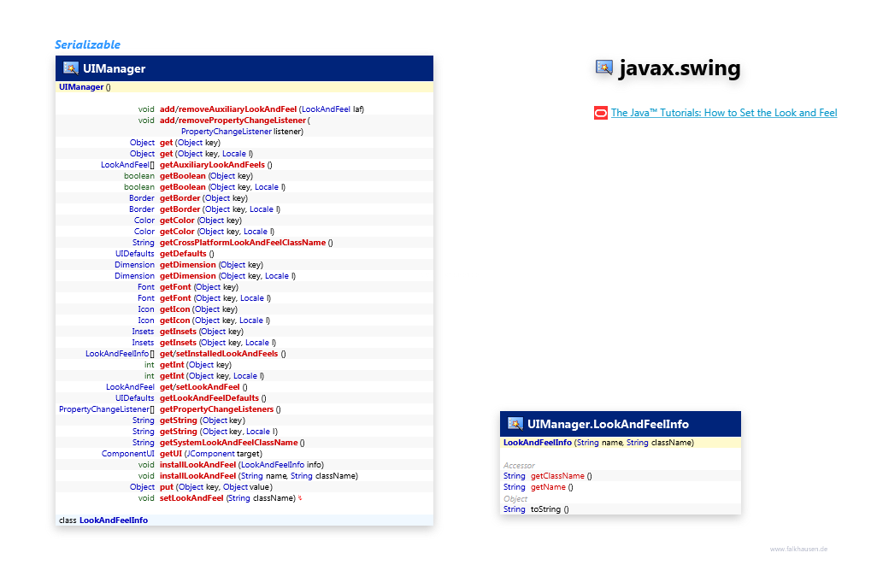Image resolution: width=877 pixels, height=588 pixels.
Task: Select getSystemLookAndFeelClassName method
Action: pos(229,443)
